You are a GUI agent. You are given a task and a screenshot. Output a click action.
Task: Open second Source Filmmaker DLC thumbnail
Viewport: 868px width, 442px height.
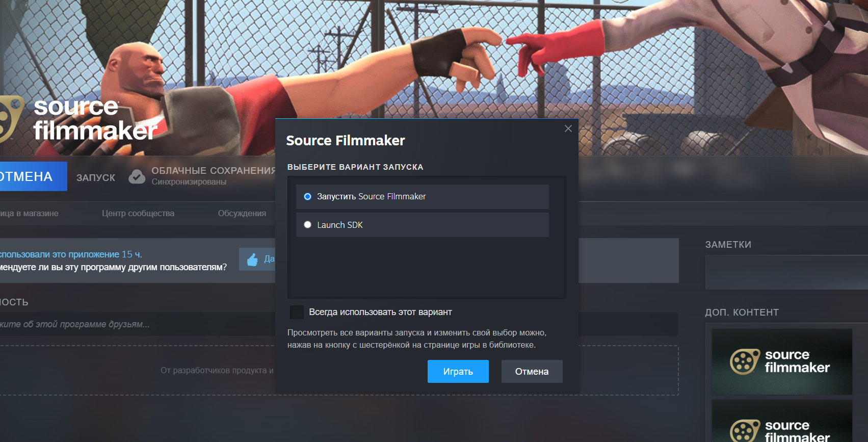click(x=782, y=421)
